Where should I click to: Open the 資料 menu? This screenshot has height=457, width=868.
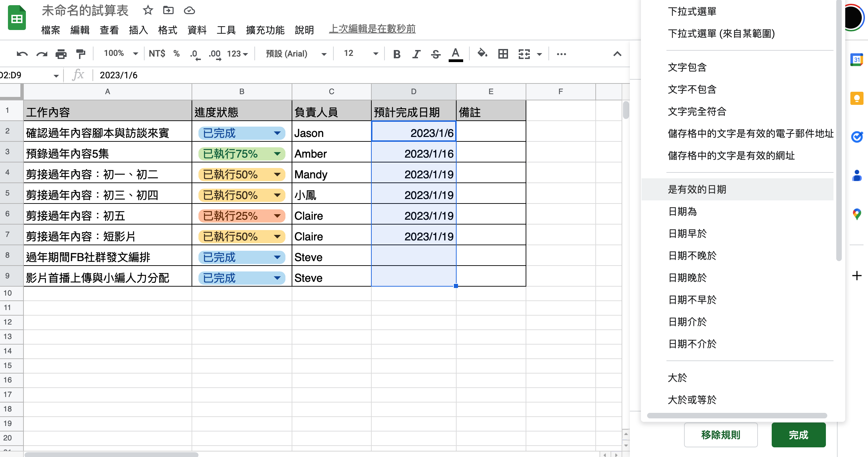click(x=196, y=30)
